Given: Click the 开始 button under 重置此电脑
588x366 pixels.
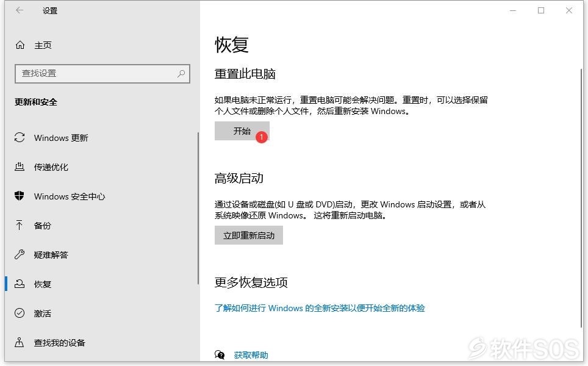Looking at the screenshot, I should 242,131.
